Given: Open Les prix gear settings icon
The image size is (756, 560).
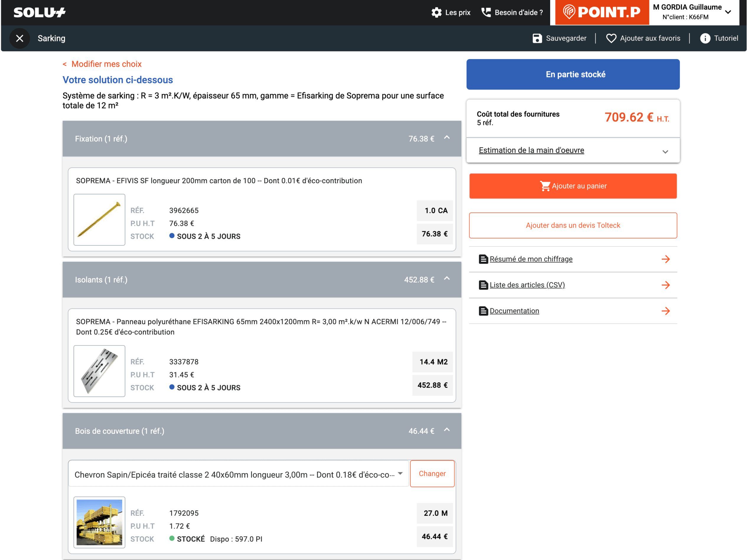Looking at the screenshot, I should click(x=436, y=12).
